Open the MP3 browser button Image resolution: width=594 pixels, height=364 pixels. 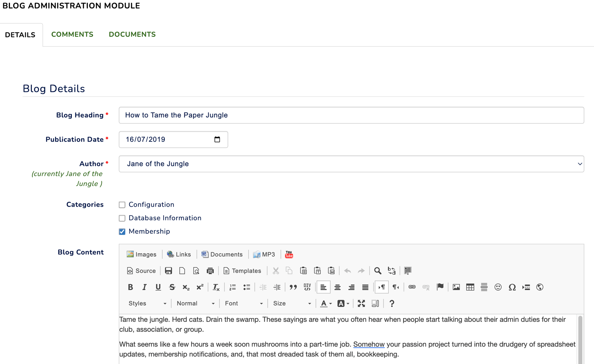click(x=264, y=255)
